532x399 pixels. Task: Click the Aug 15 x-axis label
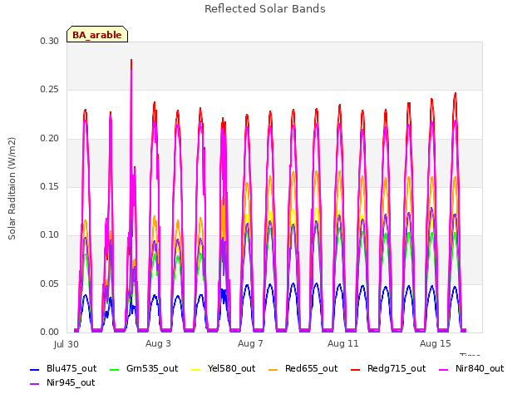436,343
